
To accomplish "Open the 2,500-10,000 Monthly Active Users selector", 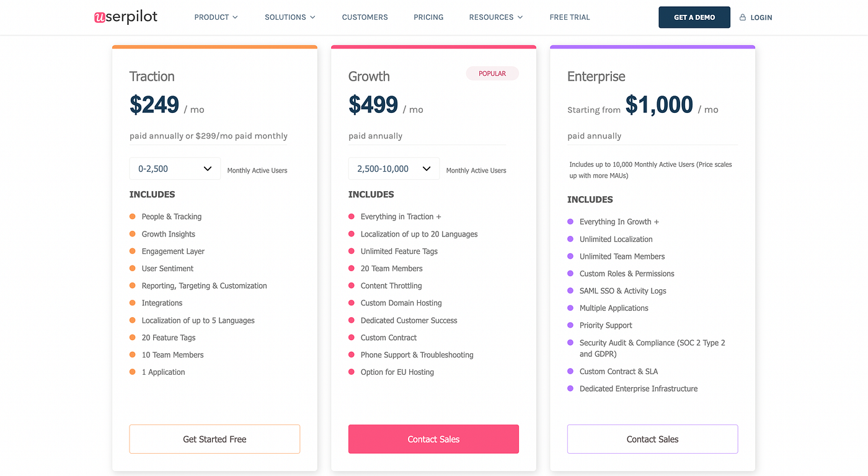I will click(x=394, y=169).
